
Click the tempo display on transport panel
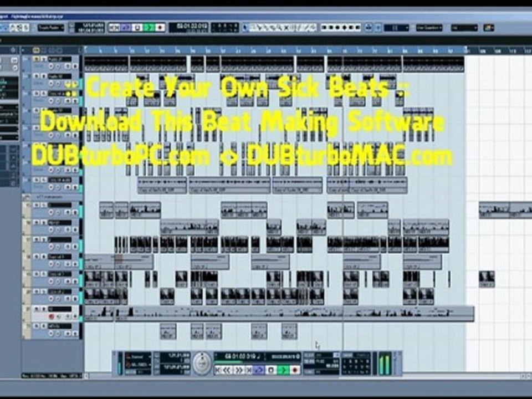pyautogui.click(x=321, y=364)
